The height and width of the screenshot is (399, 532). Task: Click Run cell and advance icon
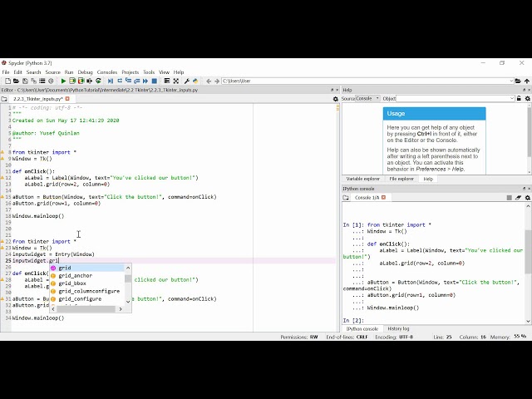(x=81, y=81)
